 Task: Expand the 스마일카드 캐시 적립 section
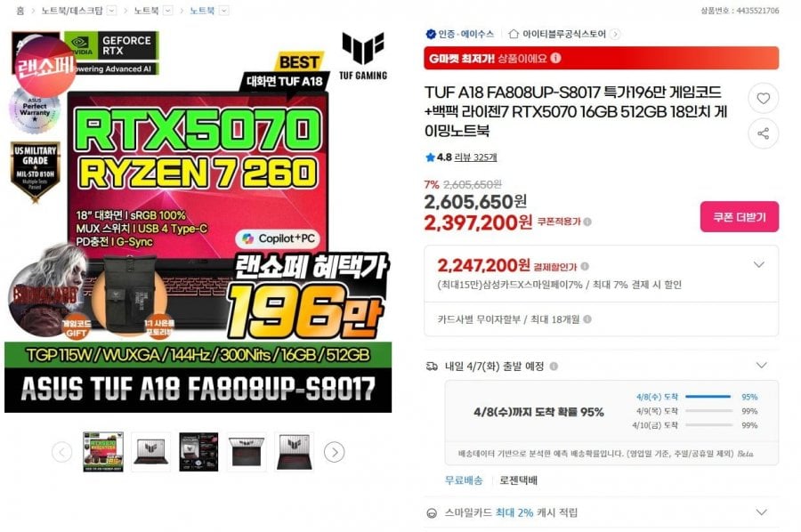tap(761, 512)
